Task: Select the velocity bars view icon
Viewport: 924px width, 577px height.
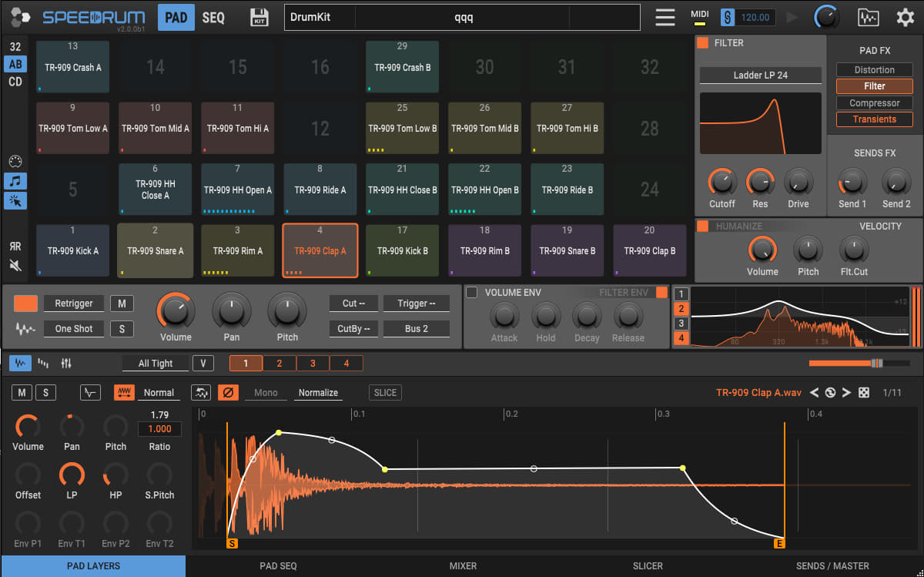Action: (43, 363)
